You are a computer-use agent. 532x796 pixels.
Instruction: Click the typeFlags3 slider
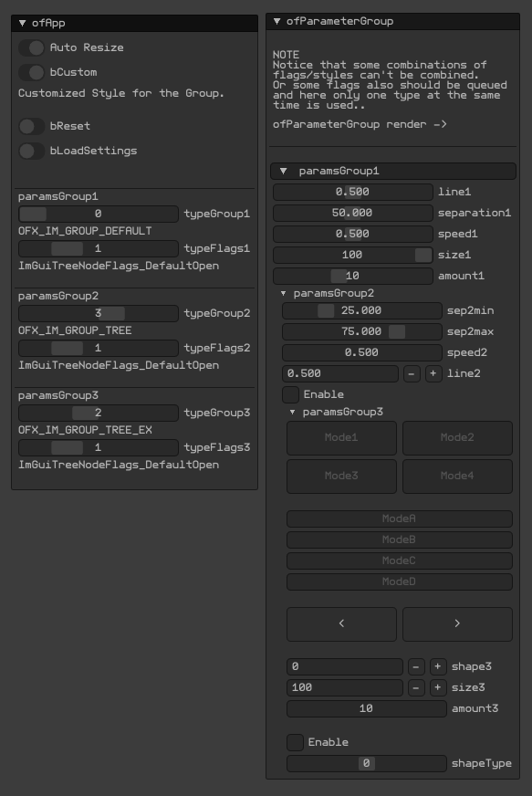click(99, 447)
